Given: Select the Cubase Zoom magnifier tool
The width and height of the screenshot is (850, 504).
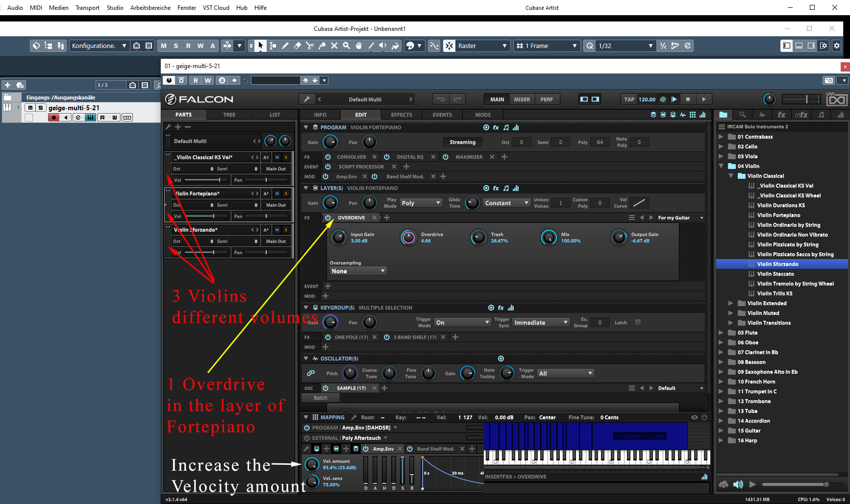Looking at the screenshot, I should click(x=347, y=46).
